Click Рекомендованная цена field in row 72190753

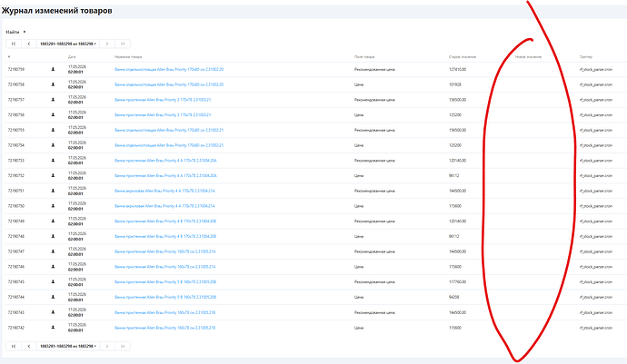pos(374,161)
